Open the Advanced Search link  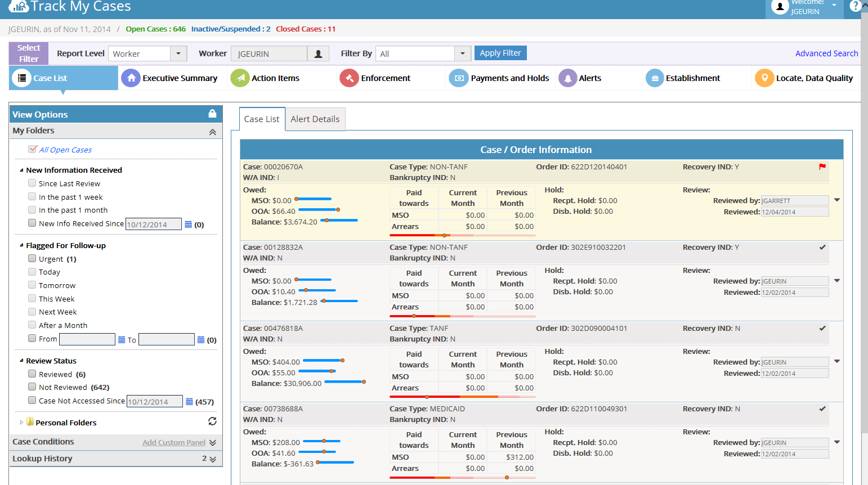tap(826, 53)
